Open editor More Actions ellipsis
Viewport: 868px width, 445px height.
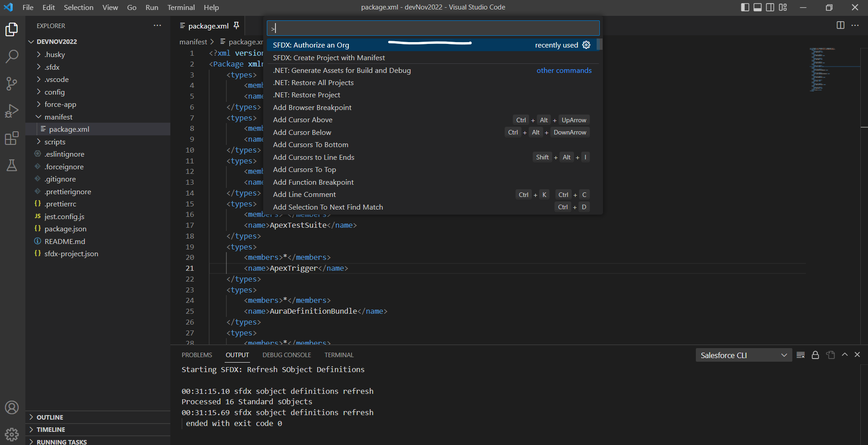tap(855, 25)
